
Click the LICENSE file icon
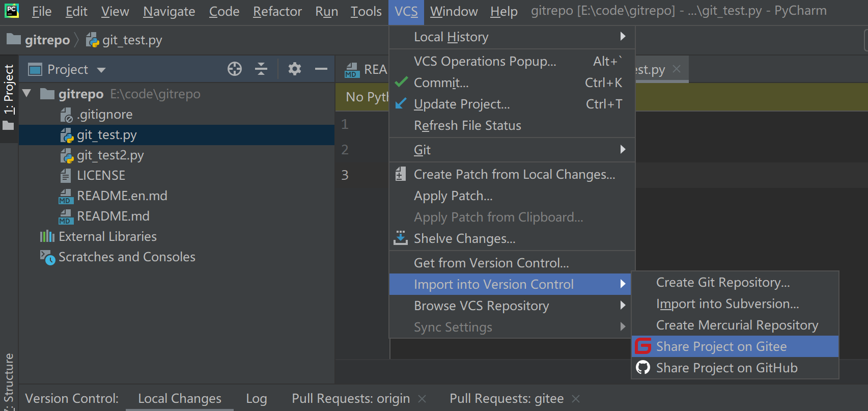[x=66, y=176]
